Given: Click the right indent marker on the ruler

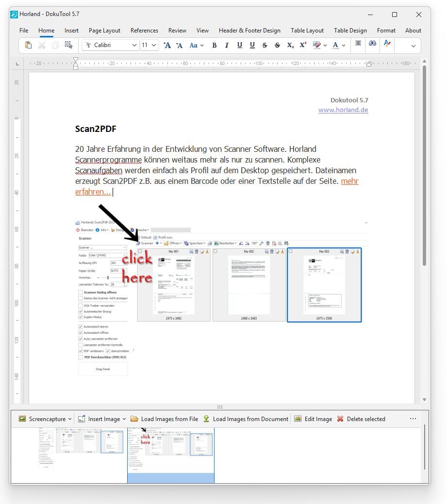Looking at the screenshot, I should pyautogui.click(x=369, y=64).
